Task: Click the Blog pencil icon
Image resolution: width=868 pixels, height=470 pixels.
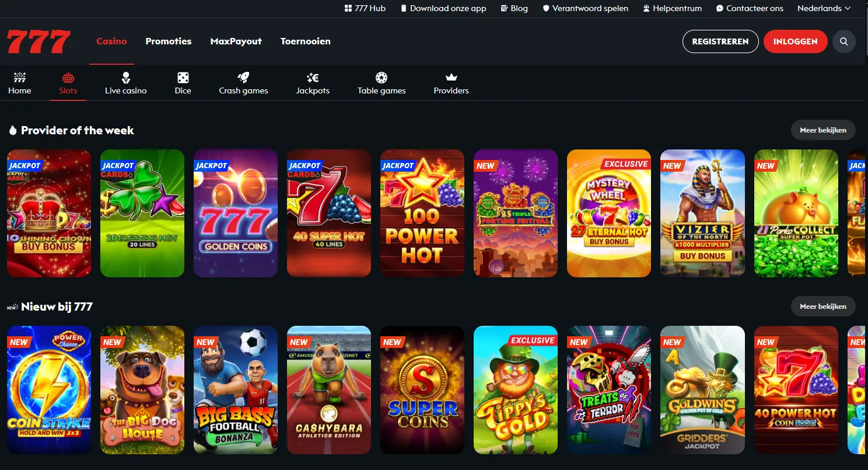Action: point(505,8)
